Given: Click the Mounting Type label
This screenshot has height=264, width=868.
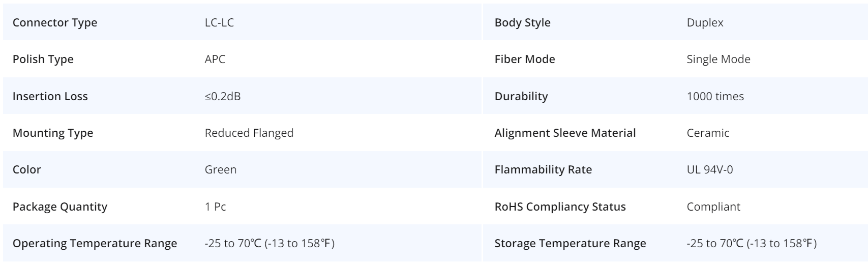Looking at the screenshot, I should 53,133.
